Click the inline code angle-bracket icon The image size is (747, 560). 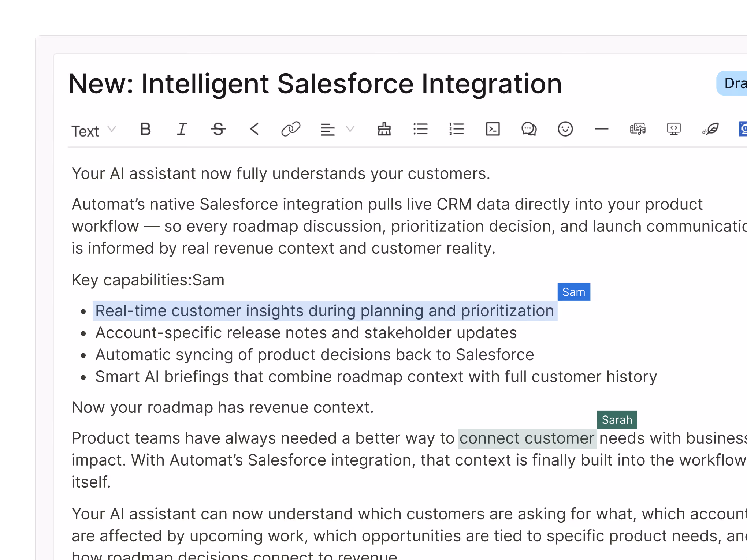click(254, 129)
